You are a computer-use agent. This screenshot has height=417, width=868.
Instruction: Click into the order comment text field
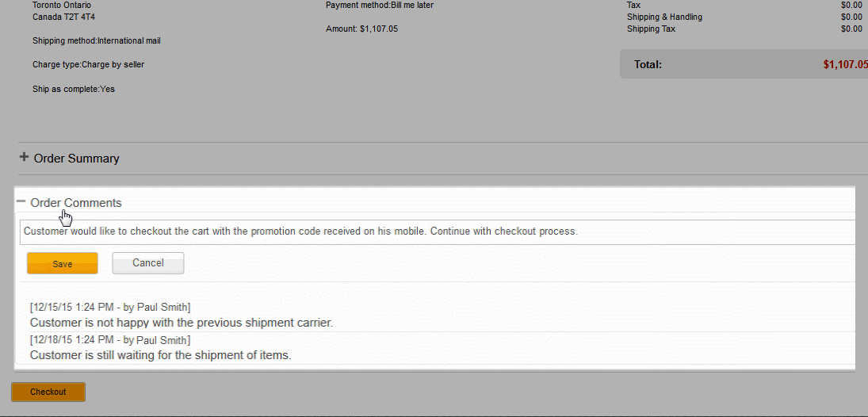point(436,232)
